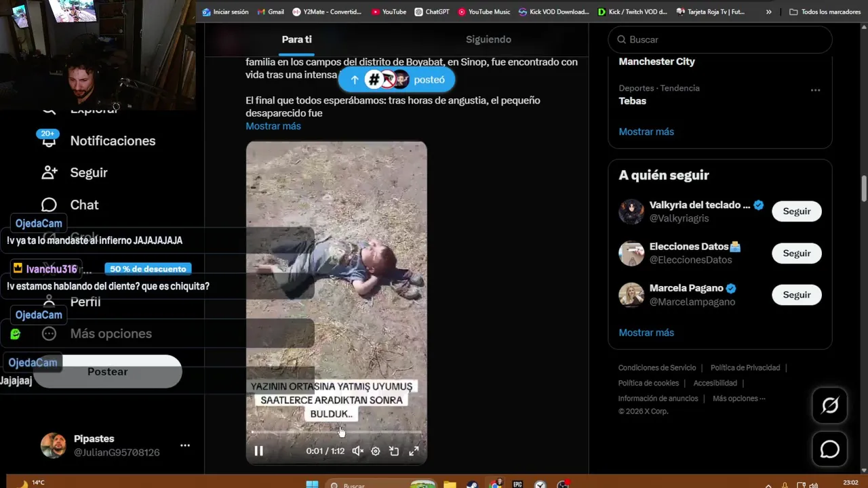Open Epic Games Launcher from the taskbar

[517, 485]
